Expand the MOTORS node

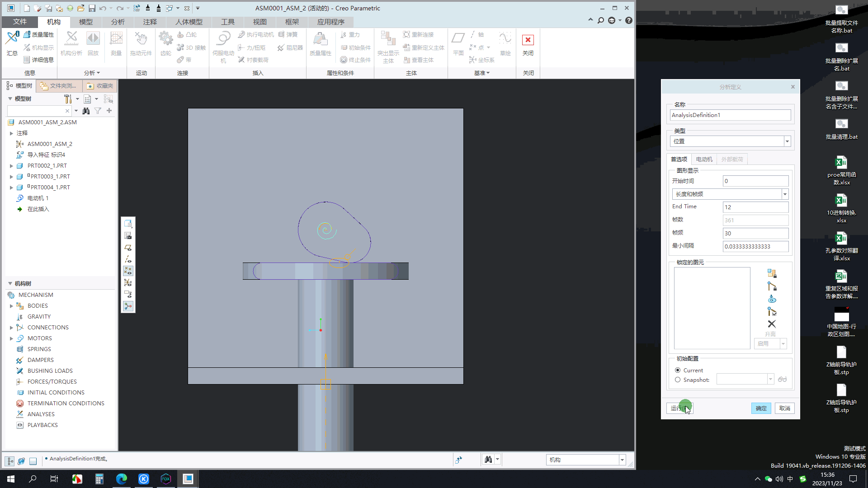11,338
